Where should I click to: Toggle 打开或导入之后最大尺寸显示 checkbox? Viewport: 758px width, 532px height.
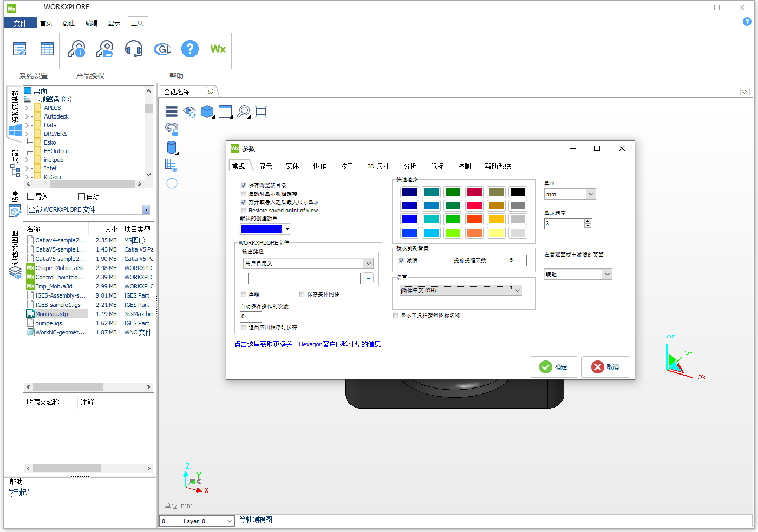[243, 202]
